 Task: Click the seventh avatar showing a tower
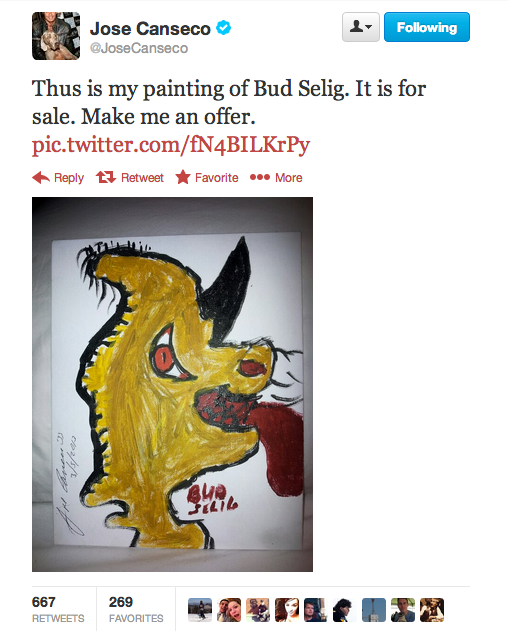click(x=374, y=610)
